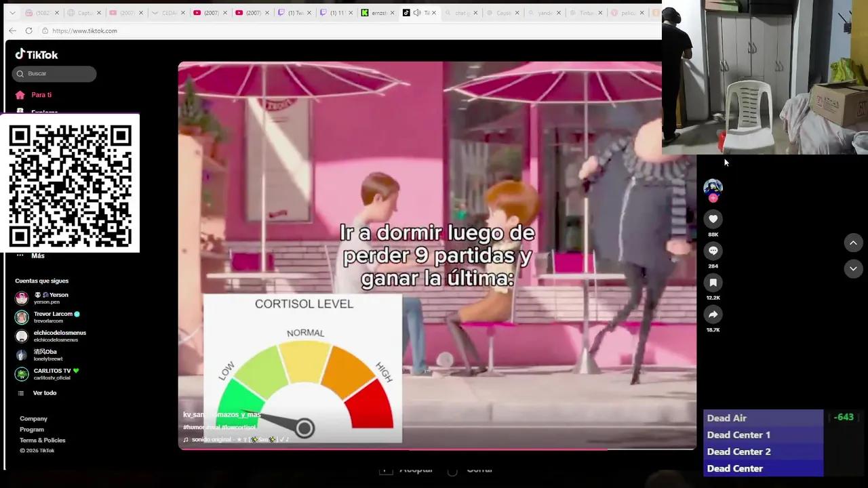Visit the elchicodelosmenus account
The height and width of the screenshot is (488, 868).
(x=51, y=335)
